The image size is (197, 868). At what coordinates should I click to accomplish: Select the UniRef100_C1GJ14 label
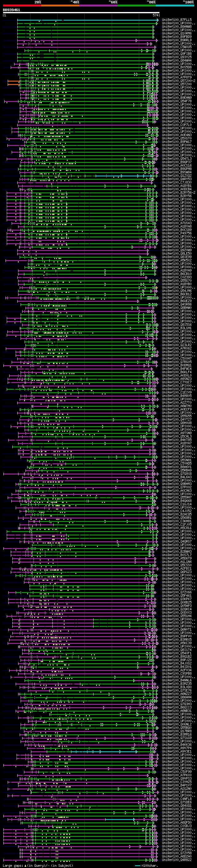(x=177, y=504)
